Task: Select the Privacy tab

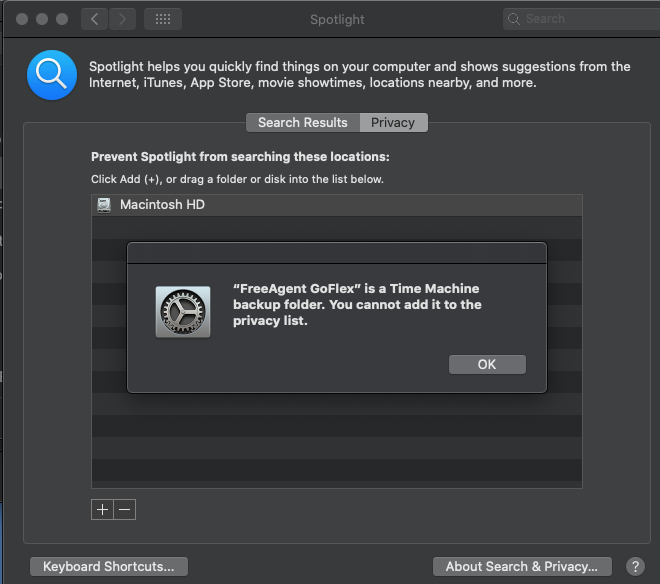Action: pyautogui.click(x=394, y=123)
